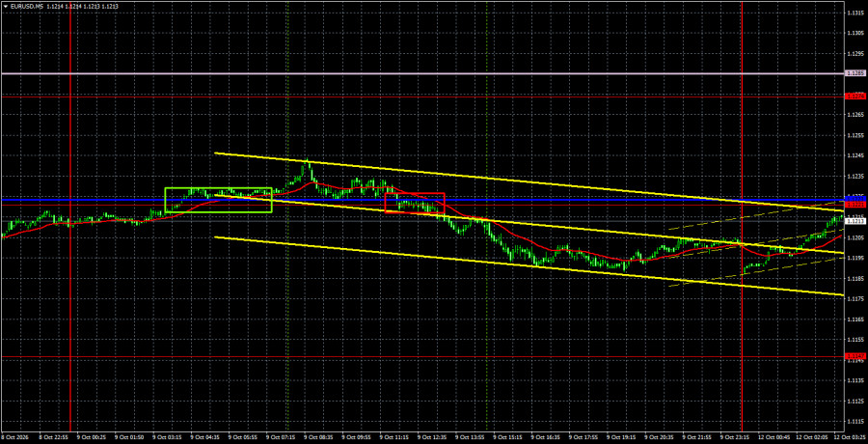Viewport: 868px width, 444px height.
Task: Click the 9 Oct 05:55 time label
Action: pos(241,437)
